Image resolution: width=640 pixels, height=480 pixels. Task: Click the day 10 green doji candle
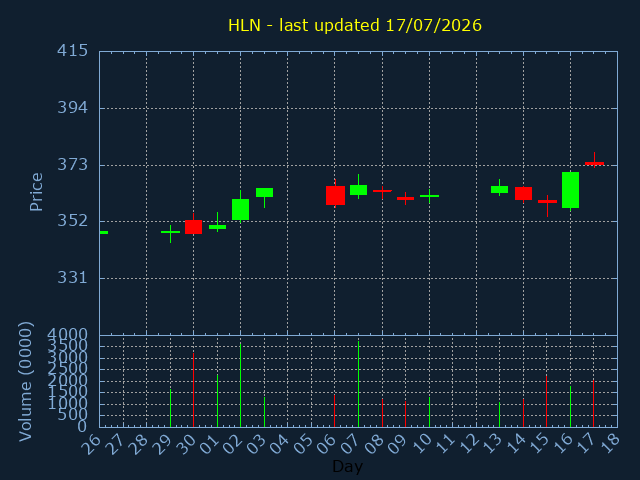point(429,196)
